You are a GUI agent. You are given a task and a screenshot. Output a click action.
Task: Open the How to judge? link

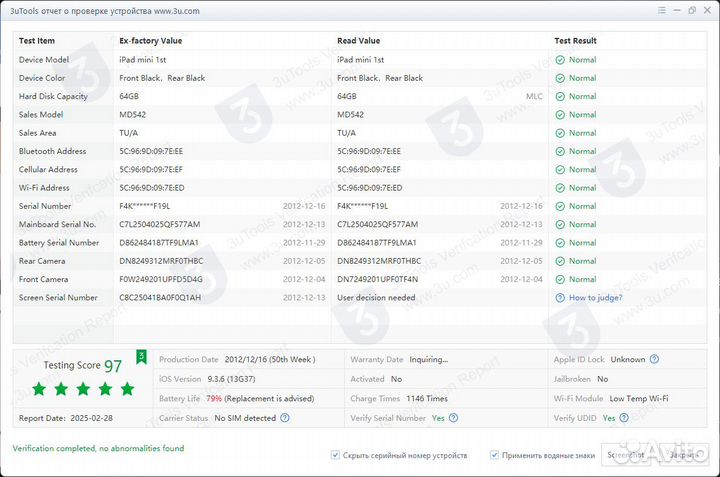point(595,298)
